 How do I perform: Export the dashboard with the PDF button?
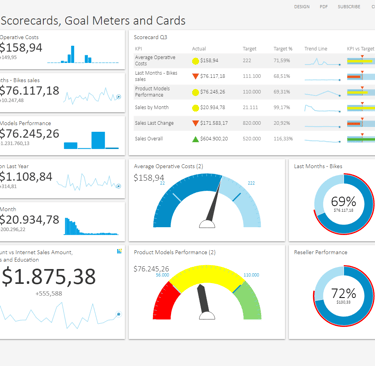tap(324, 7)
